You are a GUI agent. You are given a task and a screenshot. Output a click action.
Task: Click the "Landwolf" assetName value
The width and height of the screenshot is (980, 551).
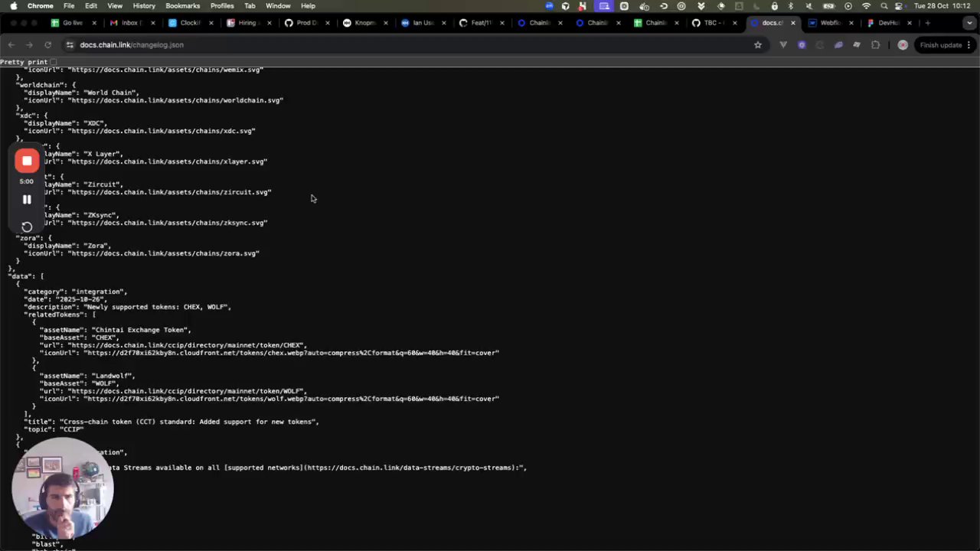tap(113, 376)
